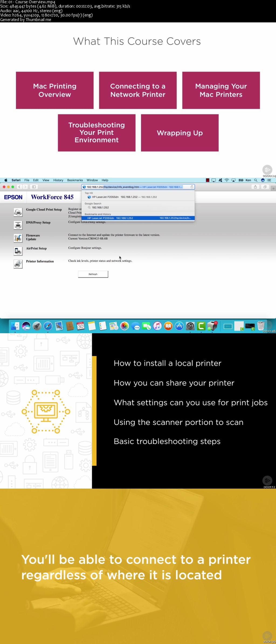Click the battery status icon in menu bar

click(x=241, y=180)
